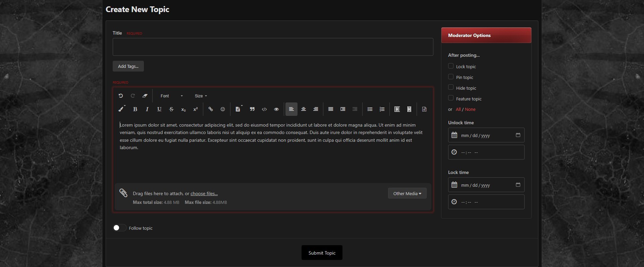Undo the last editor action
The height and width of the screenshot is (267, 644).
point(121,96)
